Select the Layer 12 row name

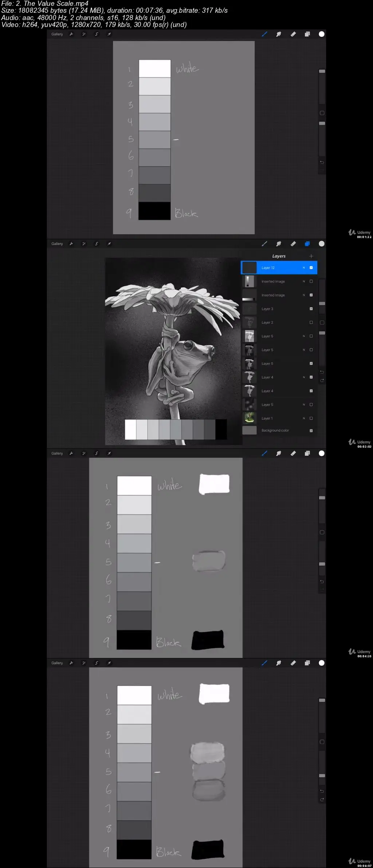pos(268,268)
